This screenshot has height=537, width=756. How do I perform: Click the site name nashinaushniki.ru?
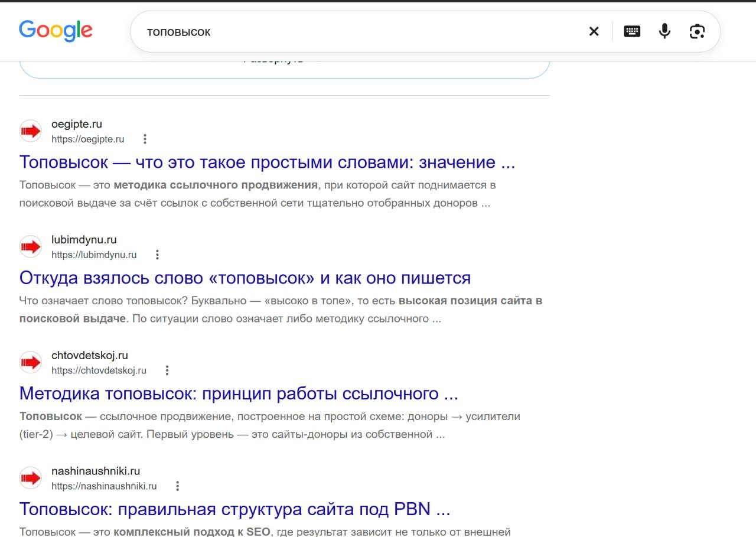(96, 471)
